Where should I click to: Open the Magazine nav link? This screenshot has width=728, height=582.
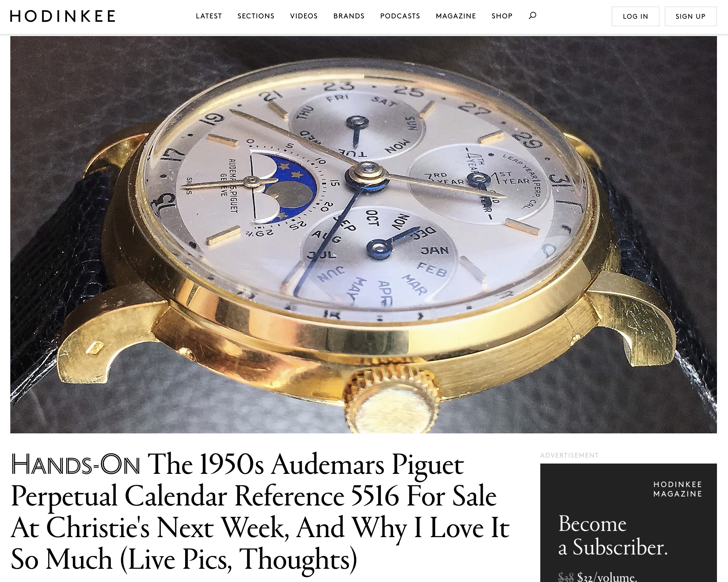click(x=456, y=16)
